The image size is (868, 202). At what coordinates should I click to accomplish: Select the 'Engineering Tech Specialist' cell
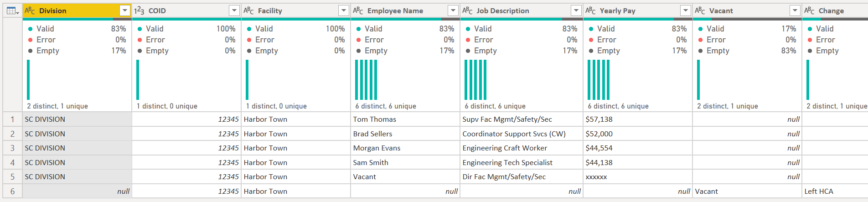[x=522, y=162]
